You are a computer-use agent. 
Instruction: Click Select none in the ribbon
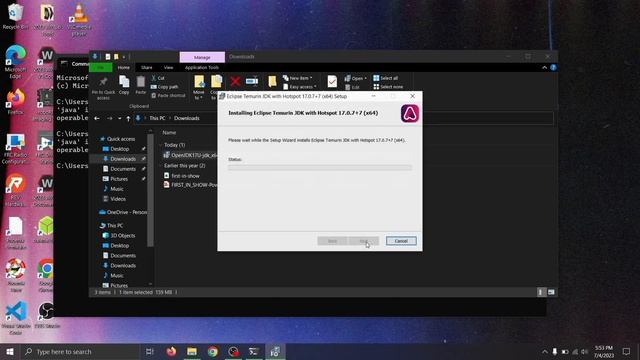point(388,87)
